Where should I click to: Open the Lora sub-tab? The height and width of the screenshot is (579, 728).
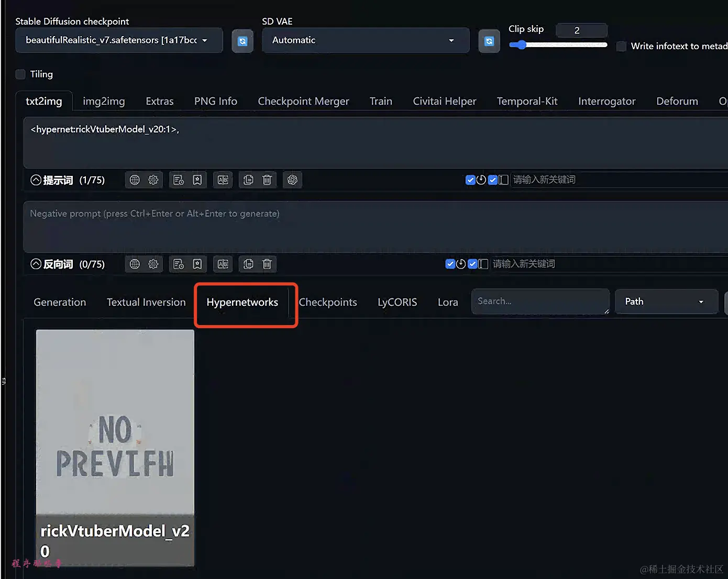point(448,302)
